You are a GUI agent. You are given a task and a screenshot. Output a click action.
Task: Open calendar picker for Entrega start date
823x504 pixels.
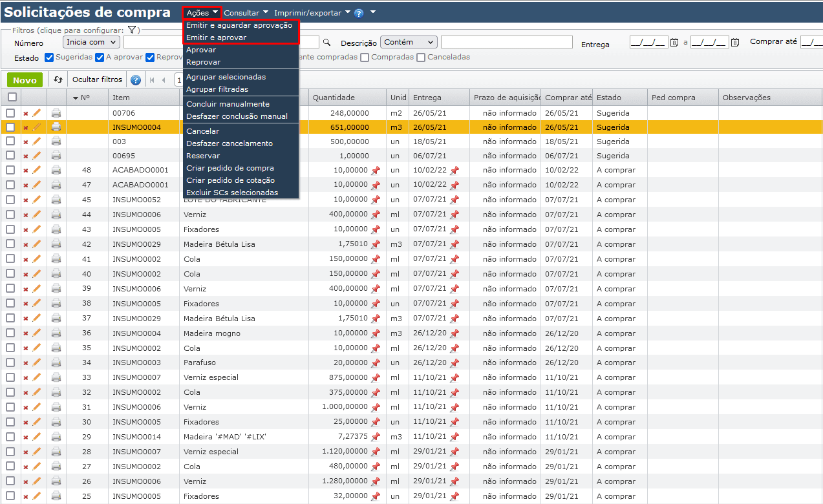[674, 43]
